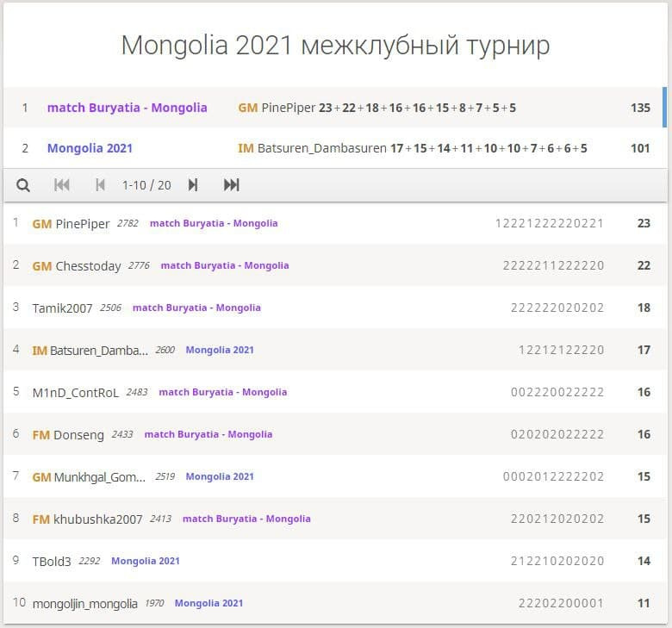The width and height of the screenshot is (672, 628).
Task: Select FM khubushka2007 player row
Action: pyautogui.click(x=98, y=519)
